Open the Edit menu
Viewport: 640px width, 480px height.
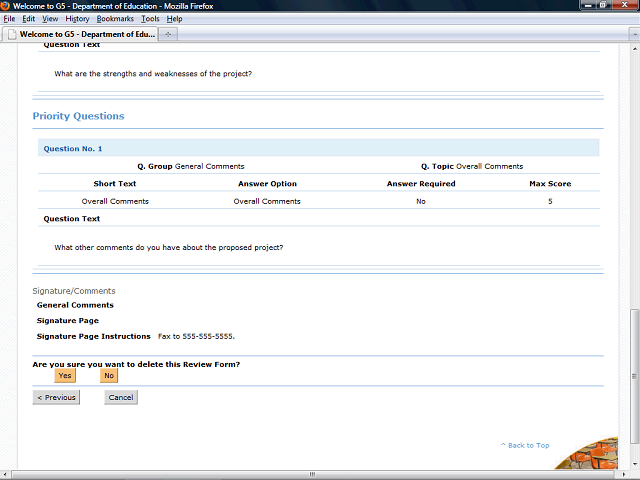[29, 19]
